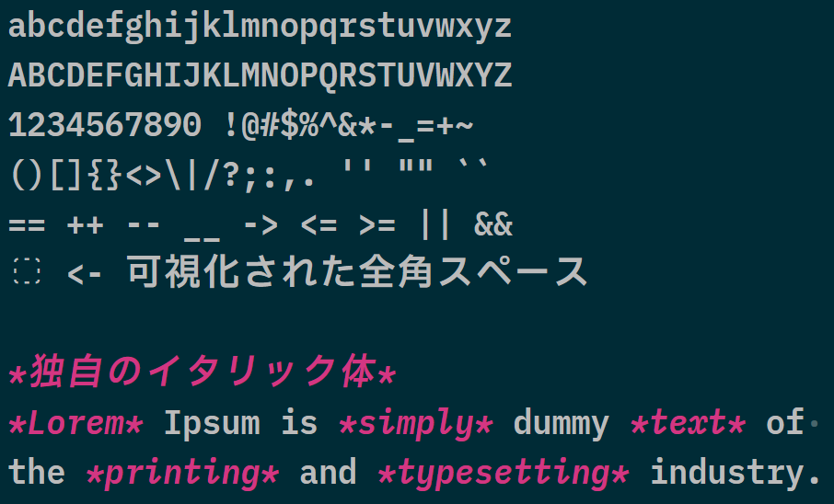
Task: Click the <= operator
Action: tap(319, 225)
